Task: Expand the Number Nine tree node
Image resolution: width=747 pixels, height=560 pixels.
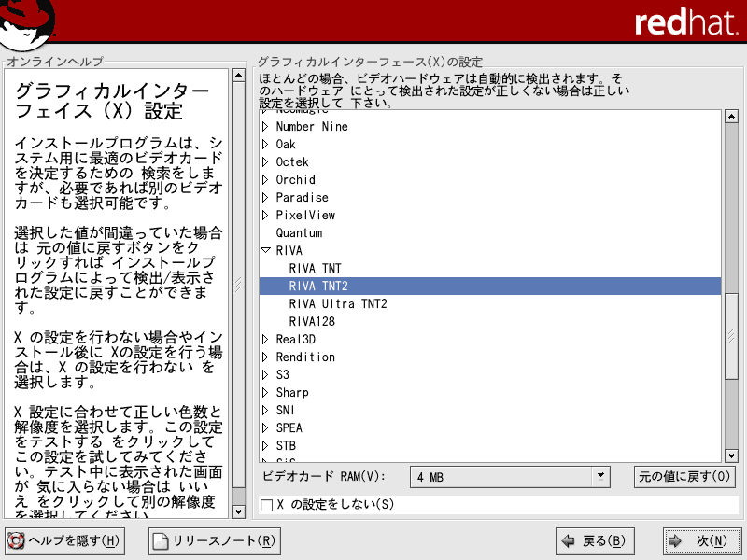Action: [x=265, y=127]
